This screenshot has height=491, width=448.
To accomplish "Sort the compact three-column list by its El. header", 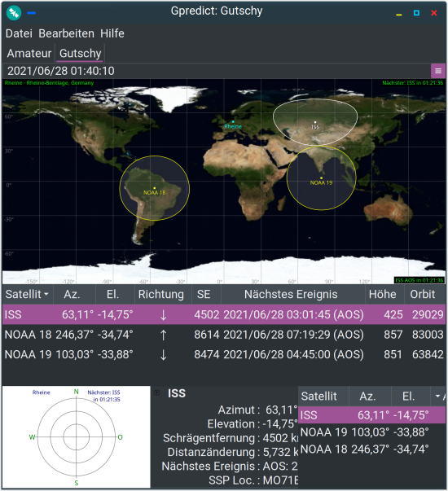I will pyautogui.click(x=411, y=397).
